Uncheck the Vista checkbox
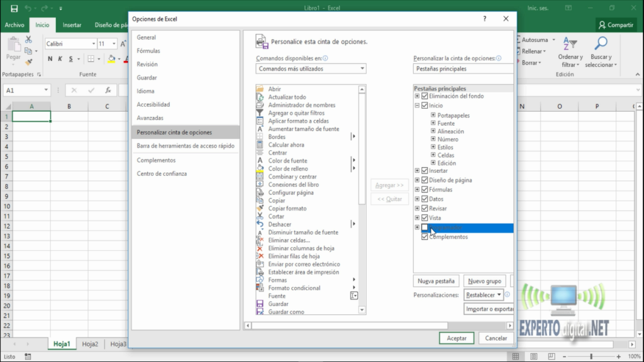The image size is (644, 362). [423, 217]
